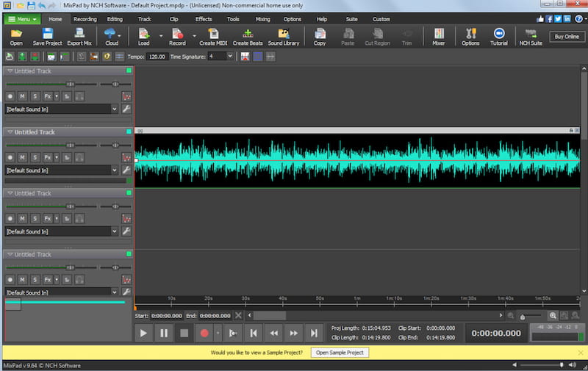This screenshot has width=588, height=371.
Task: Open settings wrench for first track
Action: pos(126,109)
